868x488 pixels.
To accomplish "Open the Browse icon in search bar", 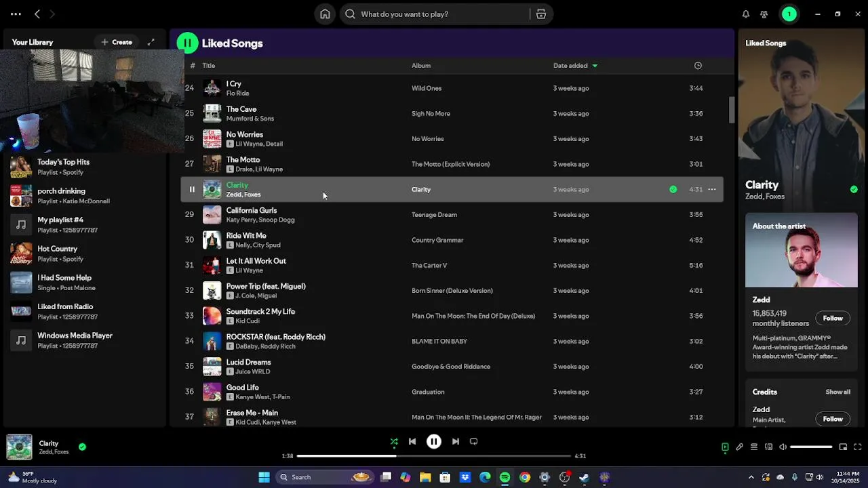I will [541, 14].
